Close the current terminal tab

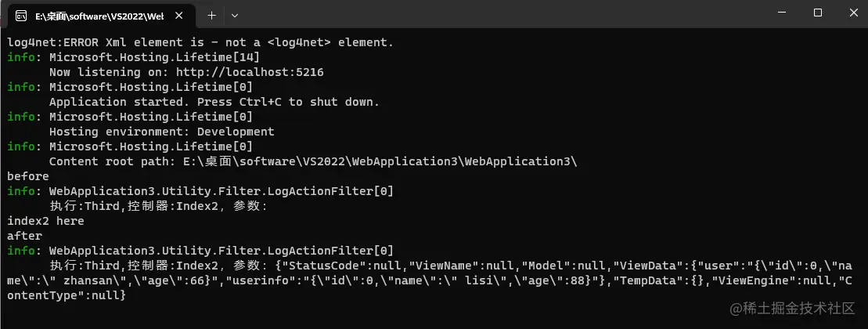coord(178,16)
